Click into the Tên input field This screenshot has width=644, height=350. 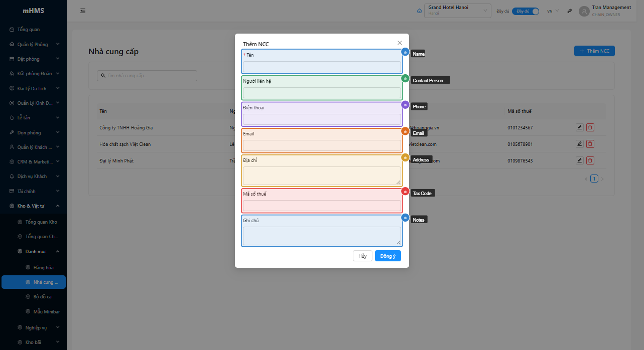pos(322,67)
